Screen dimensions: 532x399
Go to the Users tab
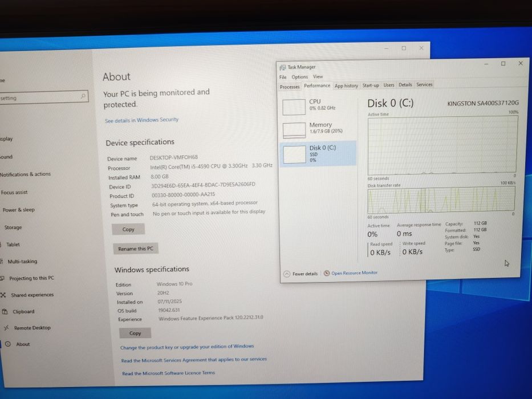point(389,85)
